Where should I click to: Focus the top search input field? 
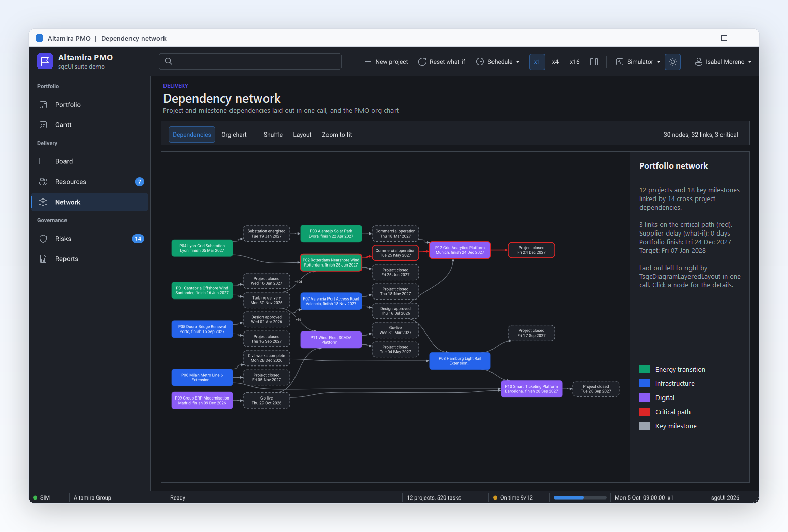click(250, 61)
